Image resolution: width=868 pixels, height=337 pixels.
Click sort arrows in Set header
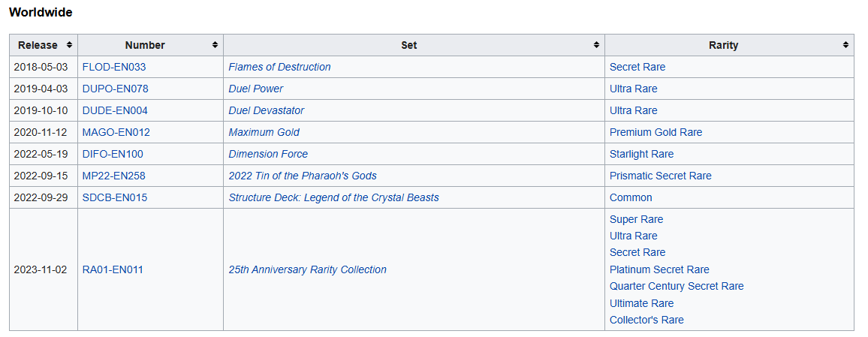coord(597,45)
